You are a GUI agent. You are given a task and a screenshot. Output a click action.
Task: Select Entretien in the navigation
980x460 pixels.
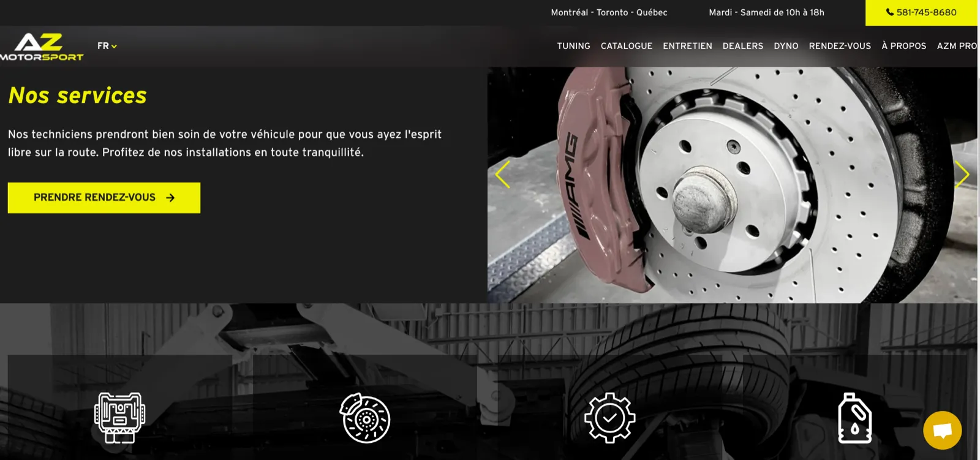coord(687,46)
